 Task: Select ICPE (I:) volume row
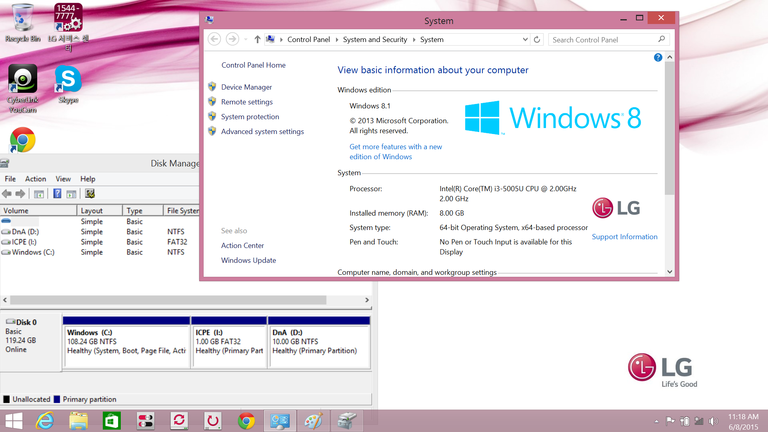tap(100, 242)
